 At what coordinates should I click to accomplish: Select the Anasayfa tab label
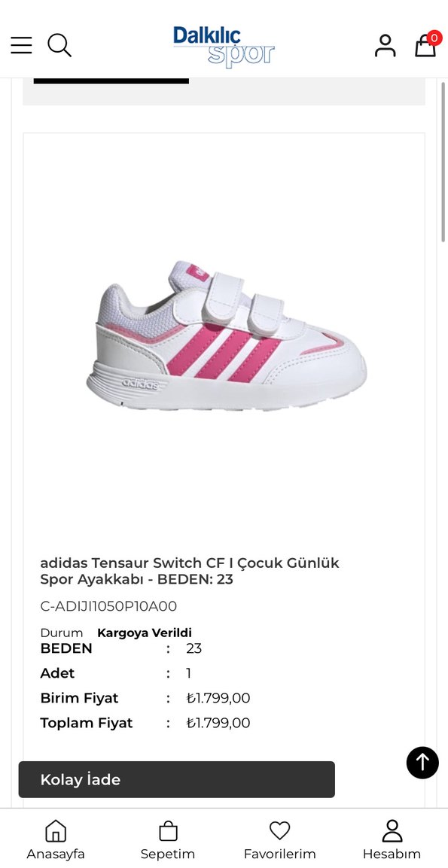pyautogui.click(x=56, y=854)
